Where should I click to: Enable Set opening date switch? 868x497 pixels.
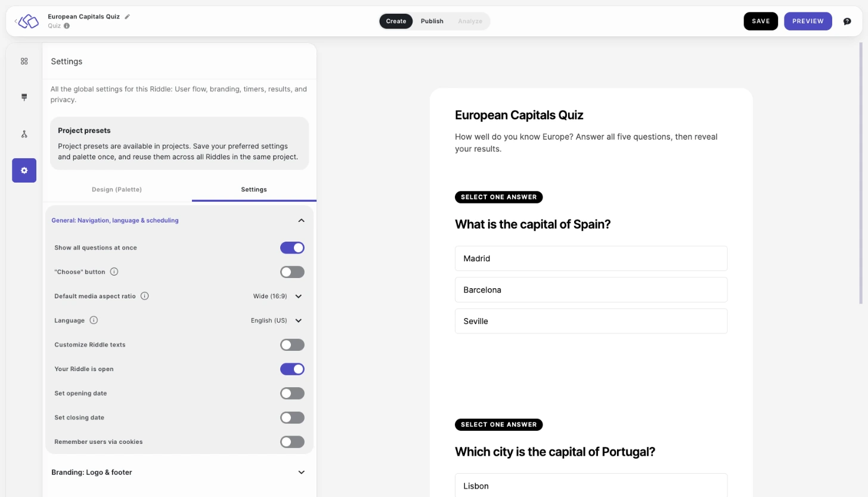coord(292,393)
